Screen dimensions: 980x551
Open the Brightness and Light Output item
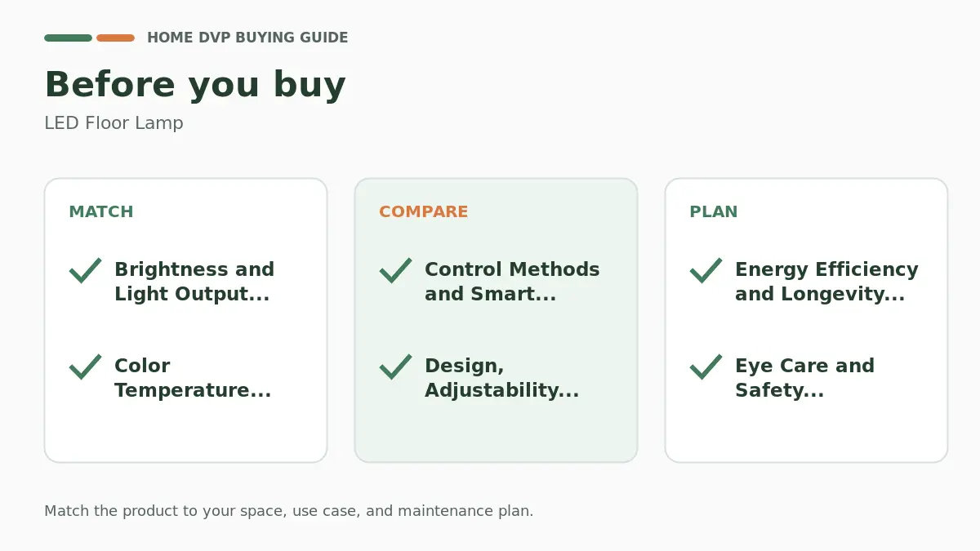point(194,282)
